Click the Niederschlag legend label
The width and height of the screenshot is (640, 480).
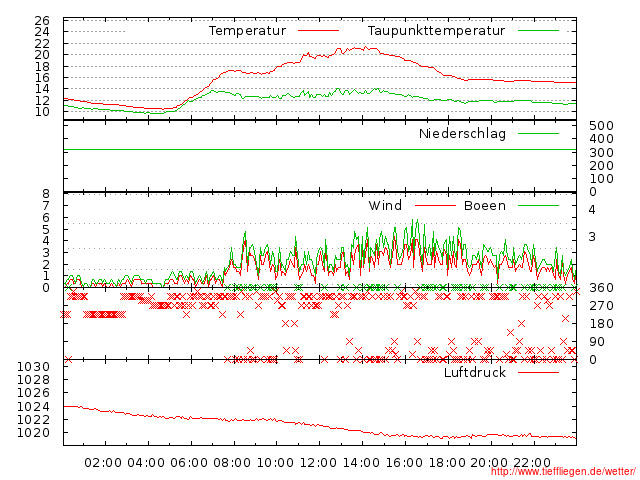coord(462,134)
